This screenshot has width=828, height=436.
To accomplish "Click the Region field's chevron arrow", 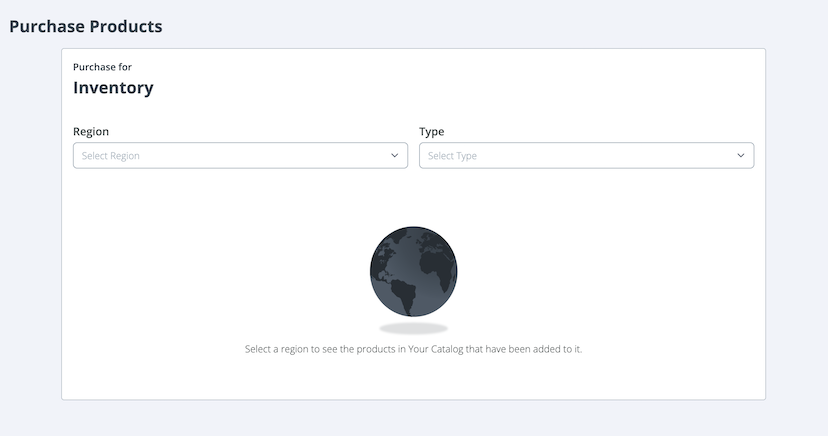I will [x=395, y=156].
